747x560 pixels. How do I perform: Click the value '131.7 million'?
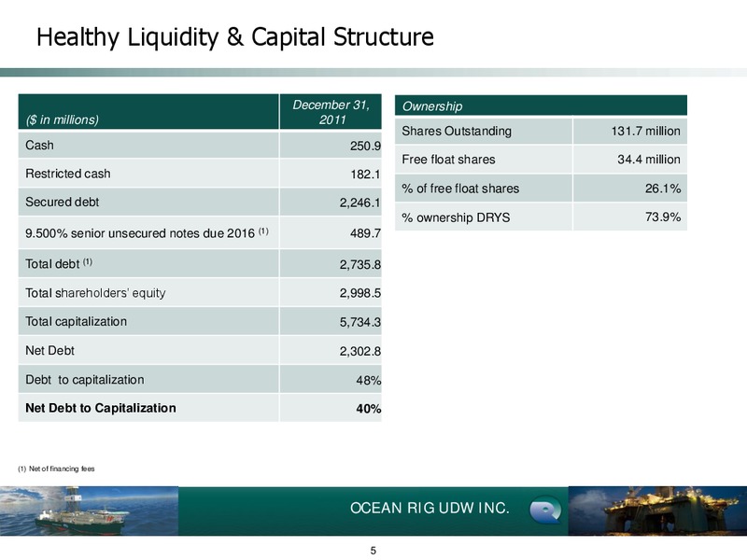[646, 131]
